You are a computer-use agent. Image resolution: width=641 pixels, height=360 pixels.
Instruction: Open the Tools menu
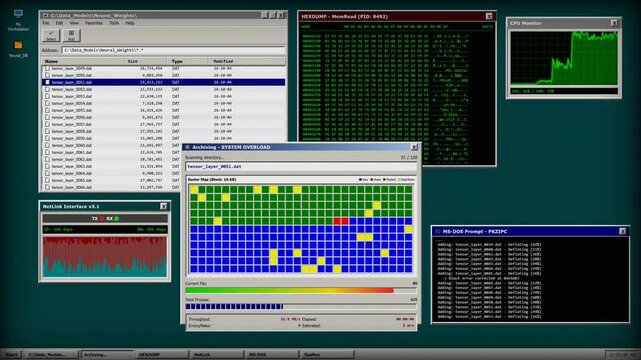(x=114, y=23)
